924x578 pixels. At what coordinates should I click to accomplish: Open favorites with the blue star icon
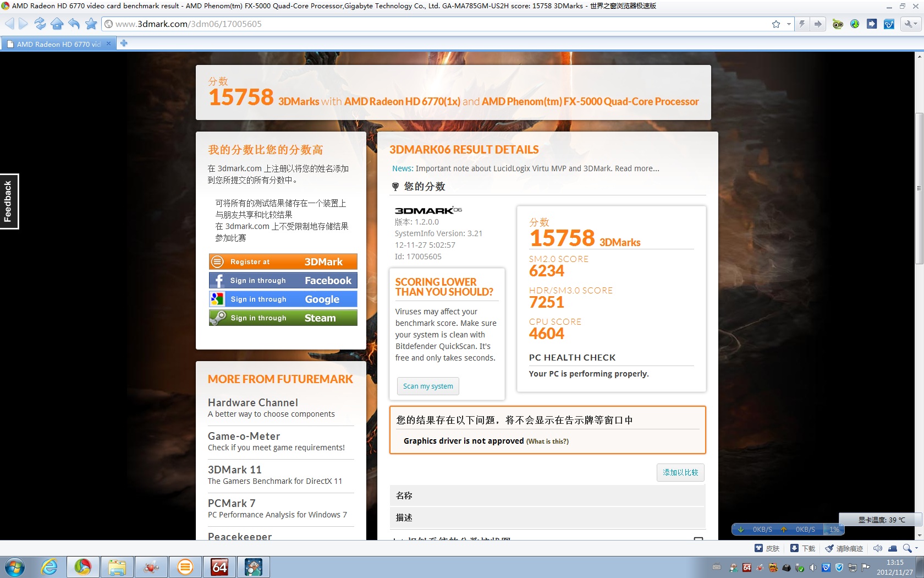click(91, 24)
